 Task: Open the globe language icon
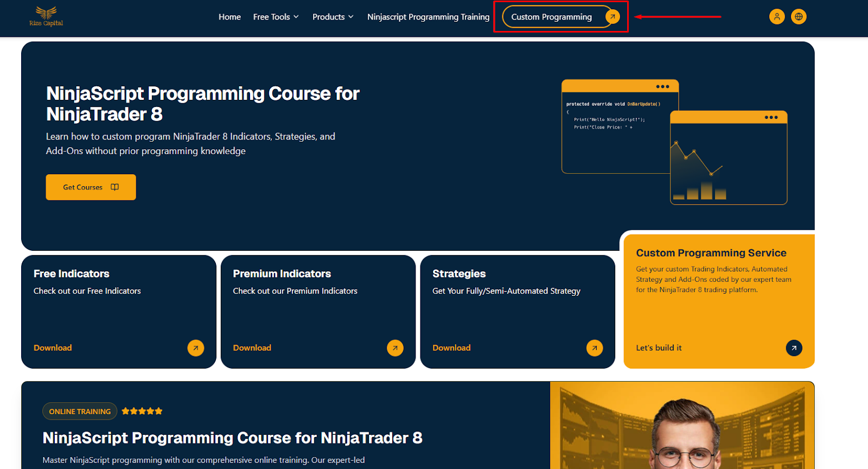(799, 17)
